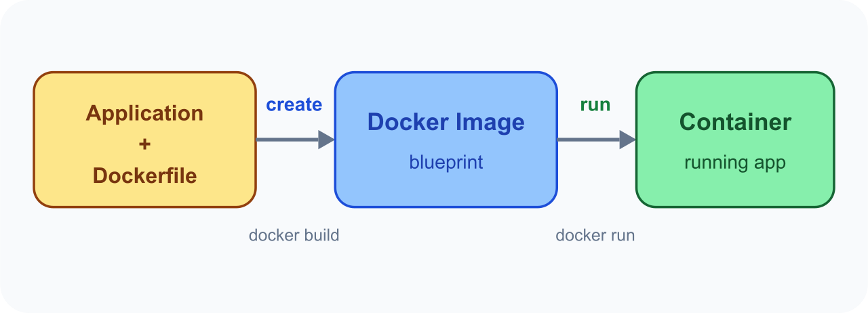Click the 'Docker Image' heading
The height and width of the screenshot is (313, 868).
(x=446, y=122)
